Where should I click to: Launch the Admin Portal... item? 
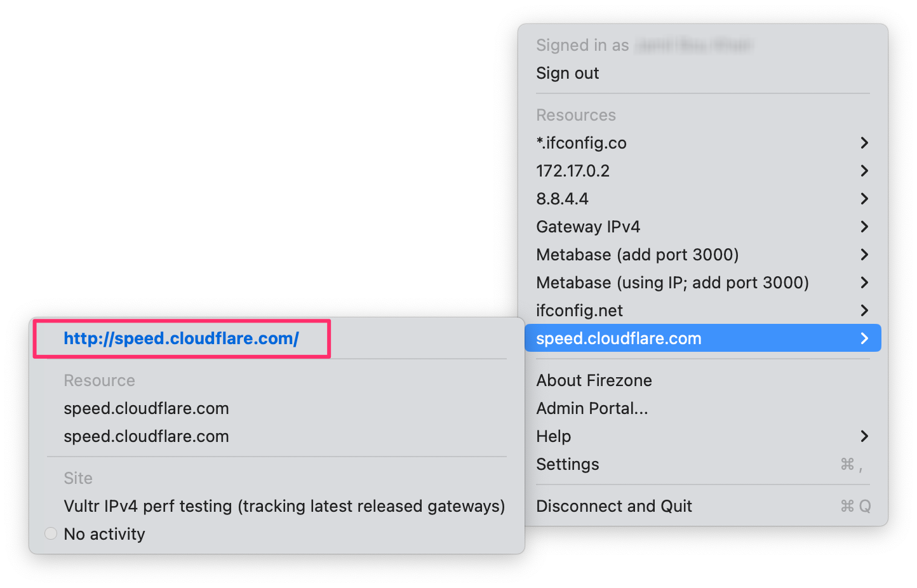(x=592, y=408)
